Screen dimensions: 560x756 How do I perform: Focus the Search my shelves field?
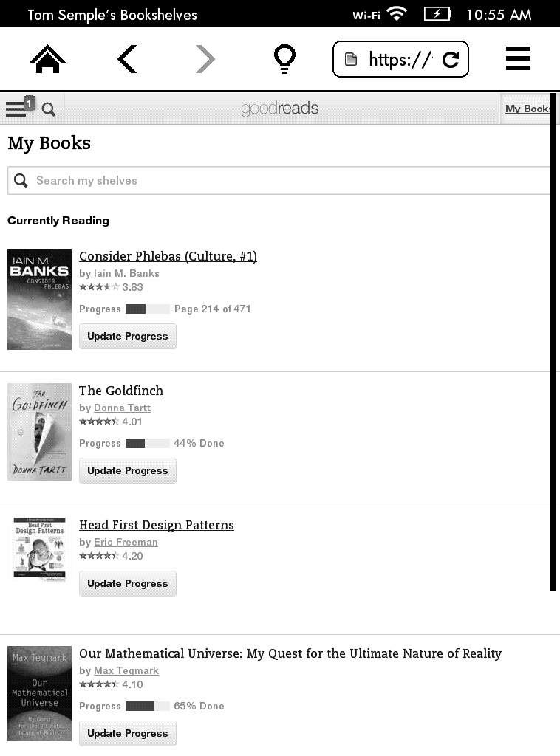tap(281, 180)
